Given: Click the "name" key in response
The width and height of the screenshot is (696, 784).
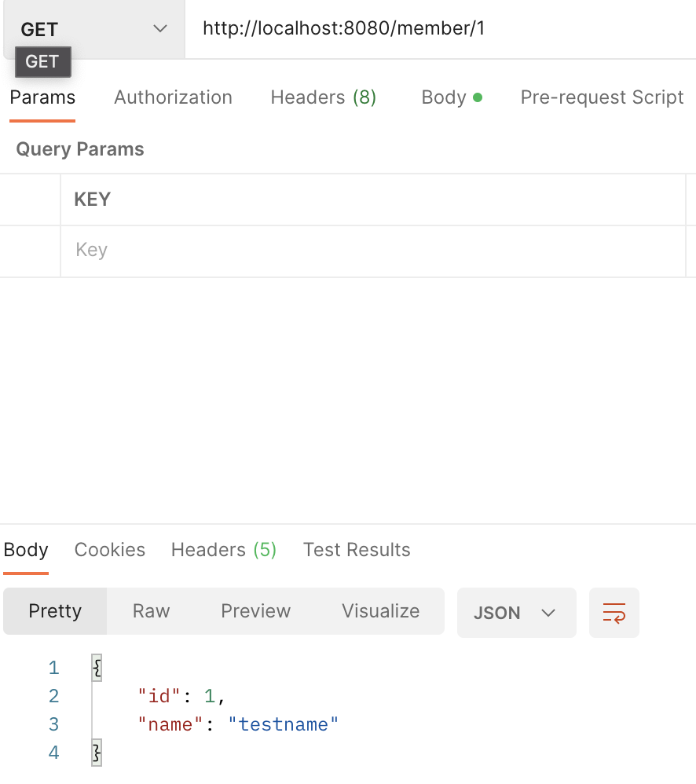Looking at the screenshot, I should tap(170, 724).
